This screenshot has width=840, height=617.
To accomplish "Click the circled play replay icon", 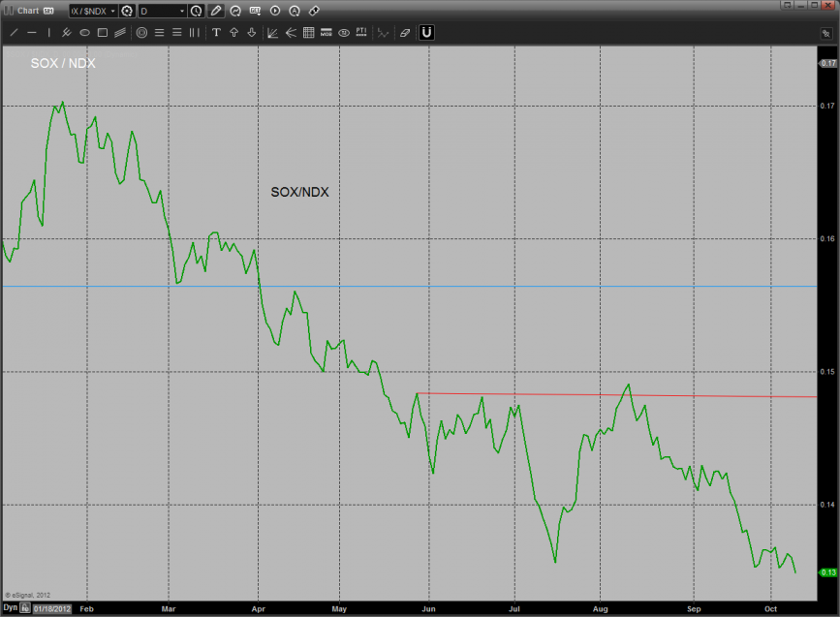I will (x=275, y=11).
